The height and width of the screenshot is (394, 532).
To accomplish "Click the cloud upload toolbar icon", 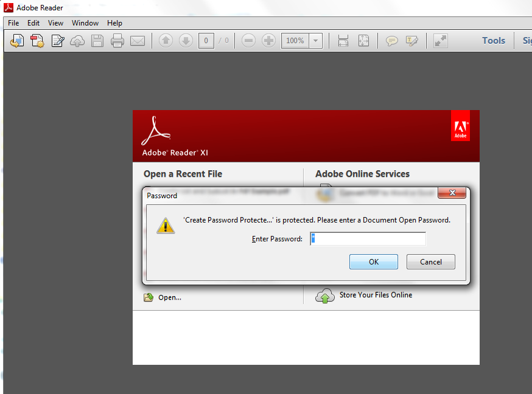I will click(77, 41).
